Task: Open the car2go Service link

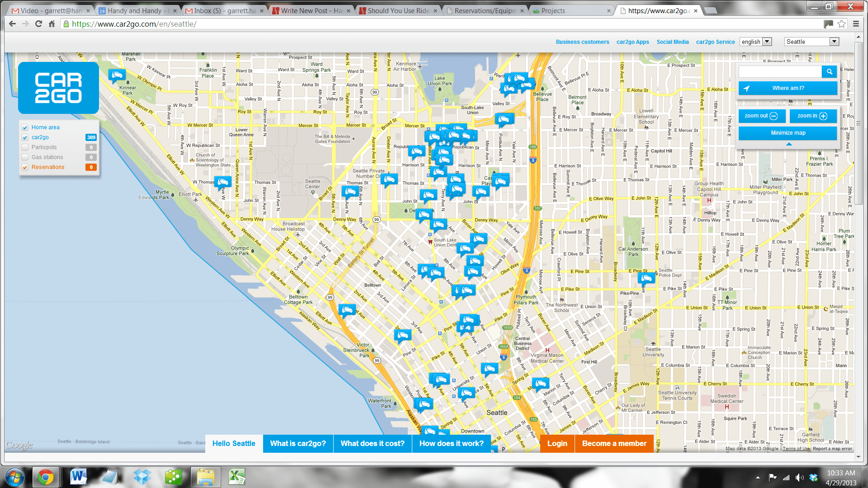Action: (715, 42)
